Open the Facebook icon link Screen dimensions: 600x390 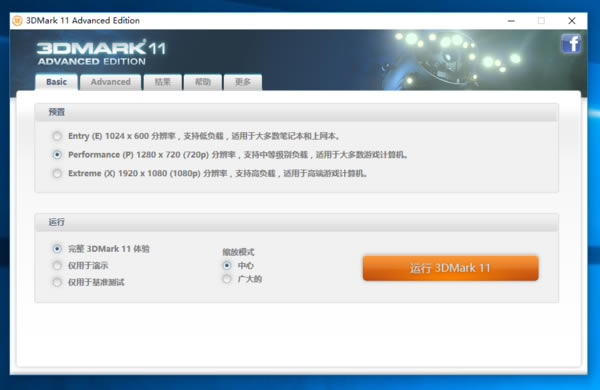coord(571,44)
